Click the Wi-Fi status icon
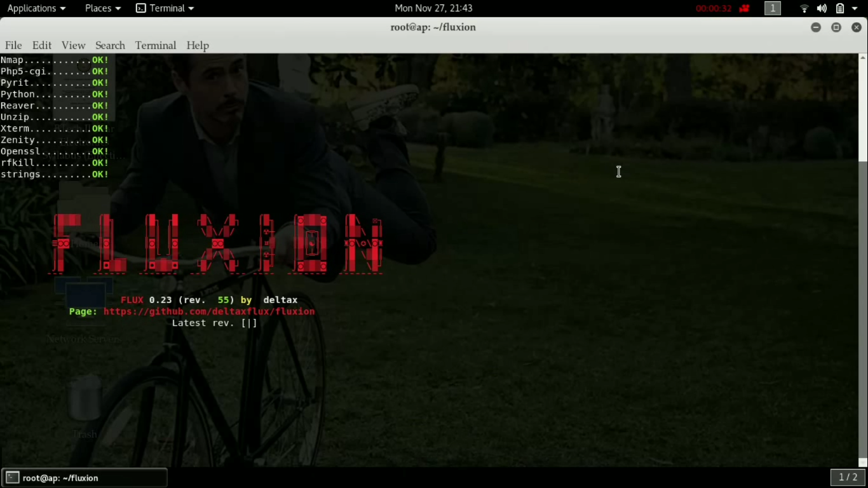The height and width of the screenshot is (488, 868). coord(804,8)
